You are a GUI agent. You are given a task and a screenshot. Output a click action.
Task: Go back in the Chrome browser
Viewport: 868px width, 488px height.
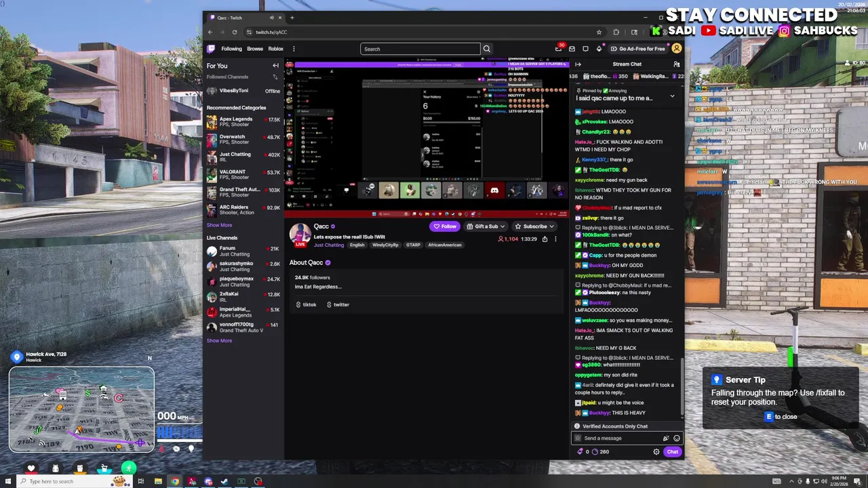coord(210,32)
